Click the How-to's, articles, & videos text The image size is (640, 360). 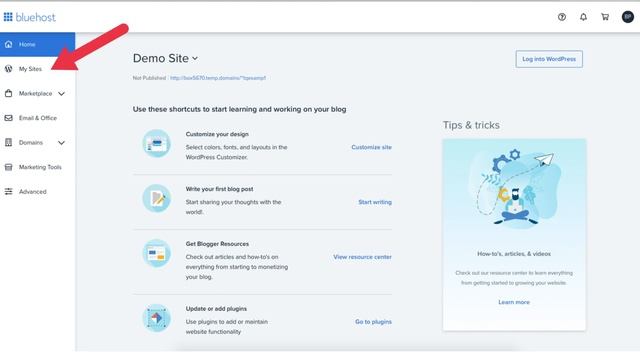514,253
